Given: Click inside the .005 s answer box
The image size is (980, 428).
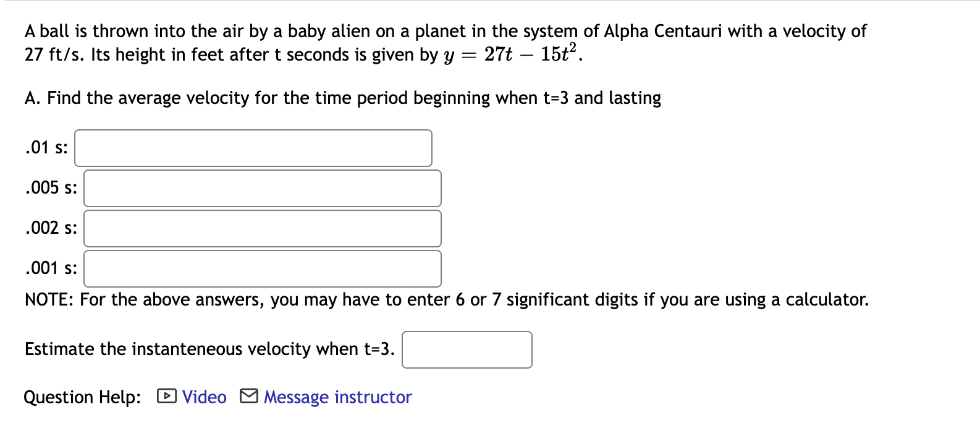Looking at the screenshot, I should 262,188.
